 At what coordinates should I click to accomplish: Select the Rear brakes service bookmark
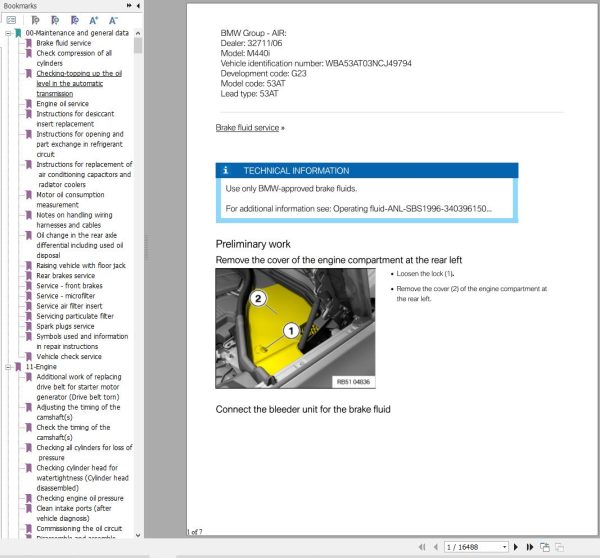(65, 276)
